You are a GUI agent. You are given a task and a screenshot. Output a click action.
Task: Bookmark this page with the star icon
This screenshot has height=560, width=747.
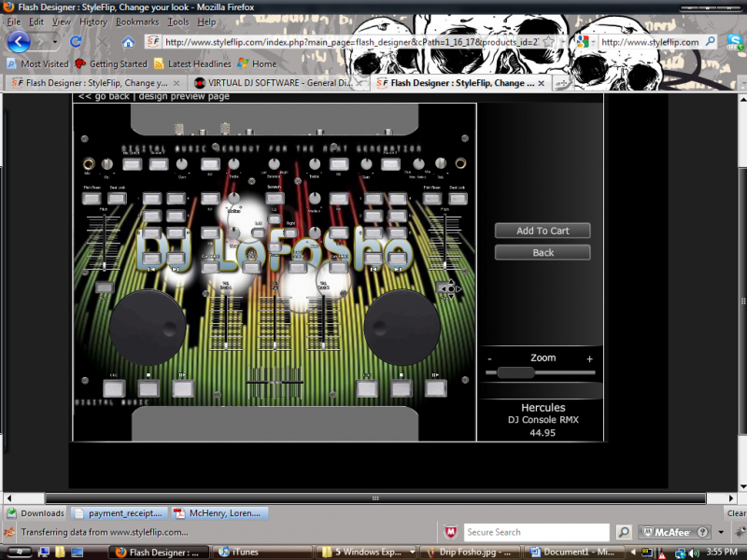pos(548,42)
